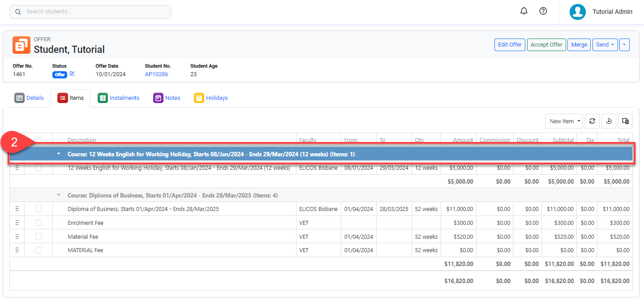The width and height of the screenshot is (644, 301).
Task: Click the Accept Offer button
Action: click(546, 45)
